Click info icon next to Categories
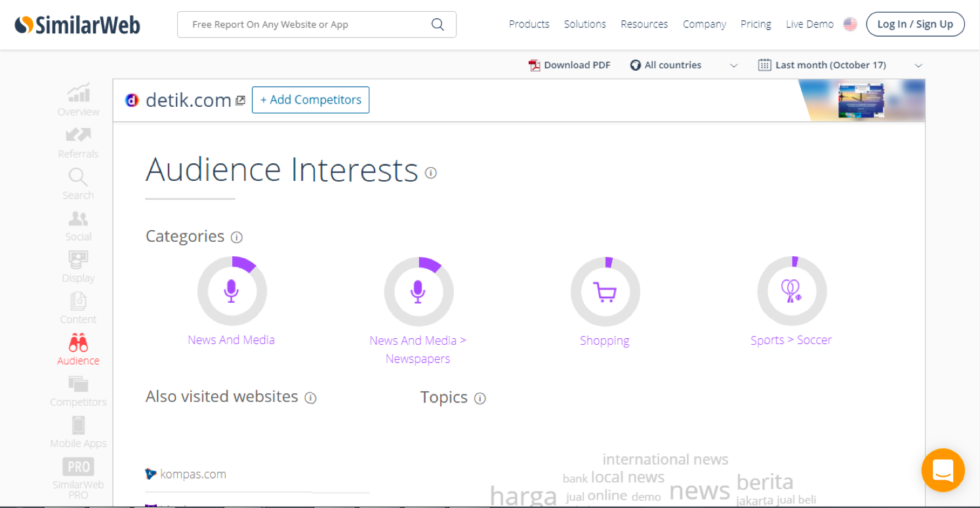Screen dimensions: 980x508 237,237
